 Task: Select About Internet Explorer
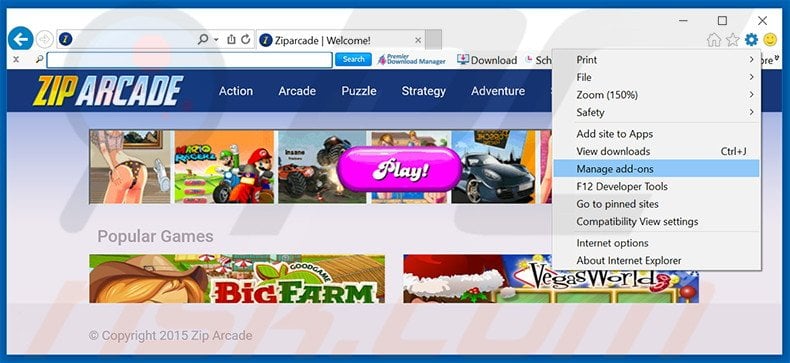(x=656, y=261)
